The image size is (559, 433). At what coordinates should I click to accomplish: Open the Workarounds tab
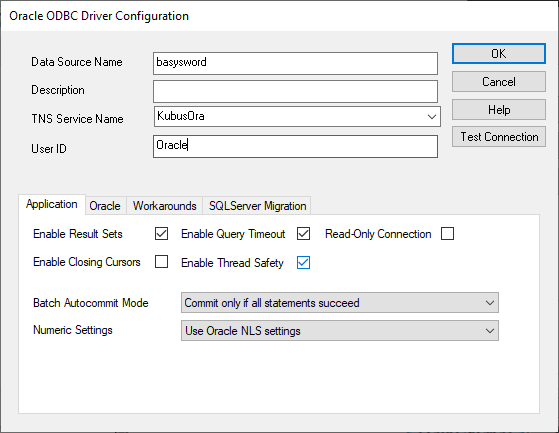[x=164, y=206]
